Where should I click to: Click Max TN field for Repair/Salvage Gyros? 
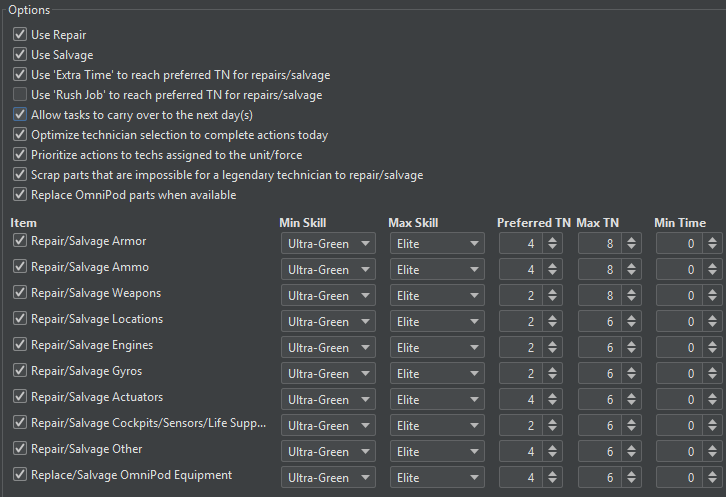tap(598, 372)
